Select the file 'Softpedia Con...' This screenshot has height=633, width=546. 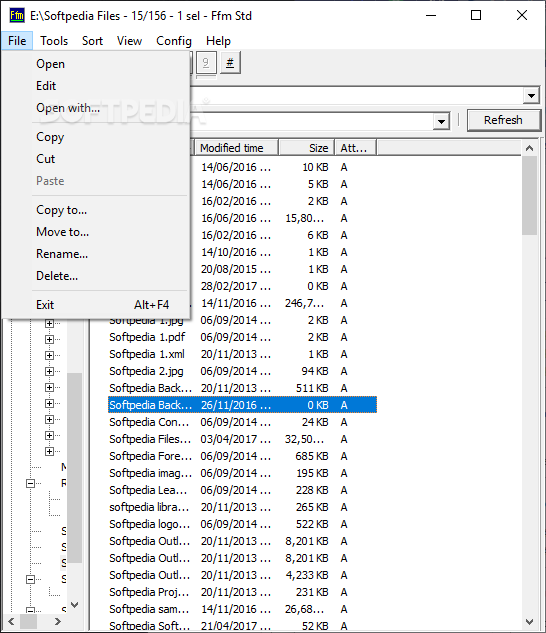click(149, 422)
